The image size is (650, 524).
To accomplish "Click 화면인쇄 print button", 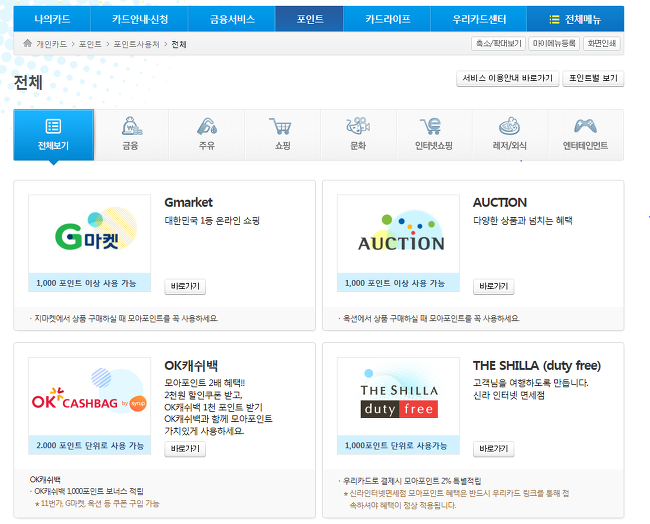I will [601, 44].
